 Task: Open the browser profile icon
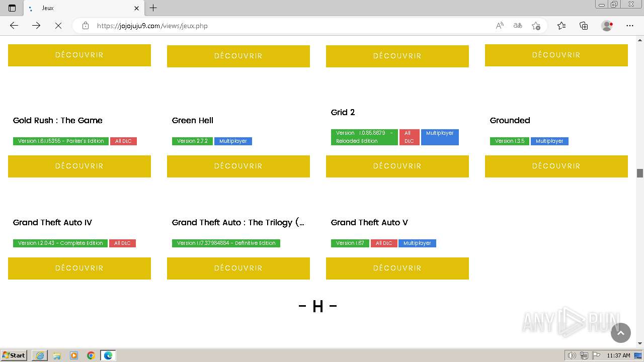(607, 26)
